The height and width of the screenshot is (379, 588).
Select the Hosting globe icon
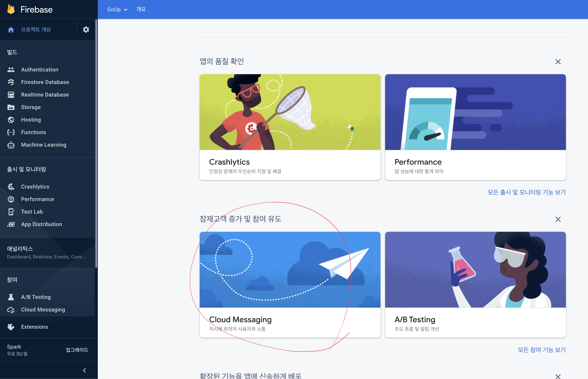coord(11,120)
